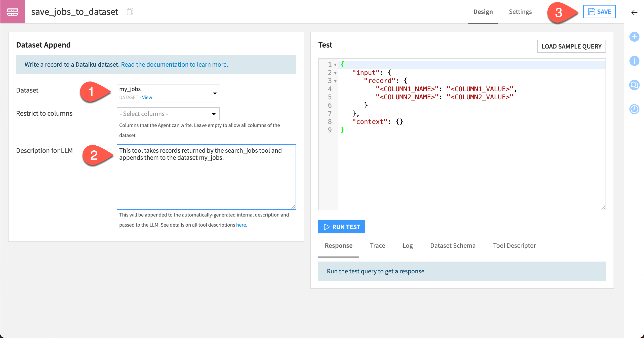Viewport: 644px width, 338px height.
Task: View the Dataset Schema tab
Action: [453, 245]
